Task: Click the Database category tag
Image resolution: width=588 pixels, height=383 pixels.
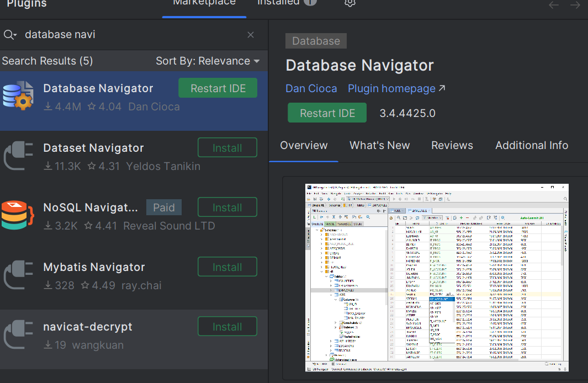Action: pyautogui.click(x=316, y=41)
